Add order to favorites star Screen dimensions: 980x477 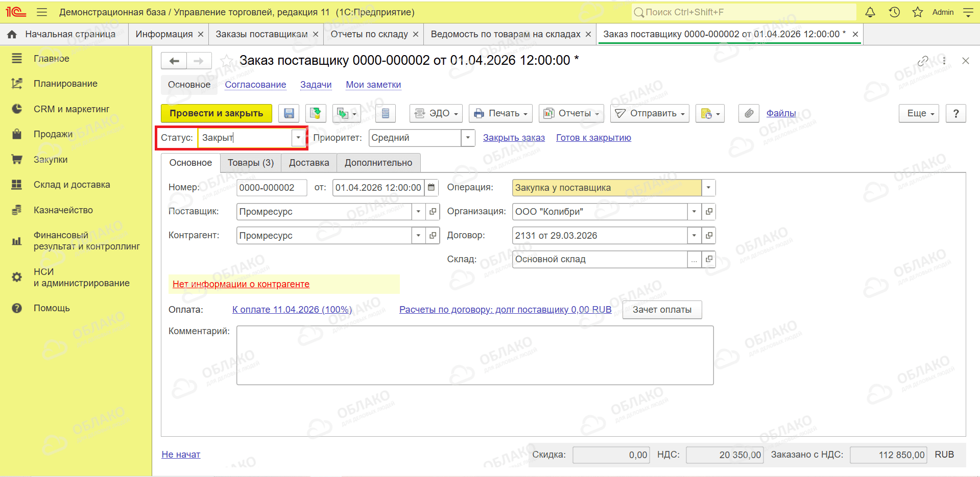pyautogui.click(x=227, y=61)
